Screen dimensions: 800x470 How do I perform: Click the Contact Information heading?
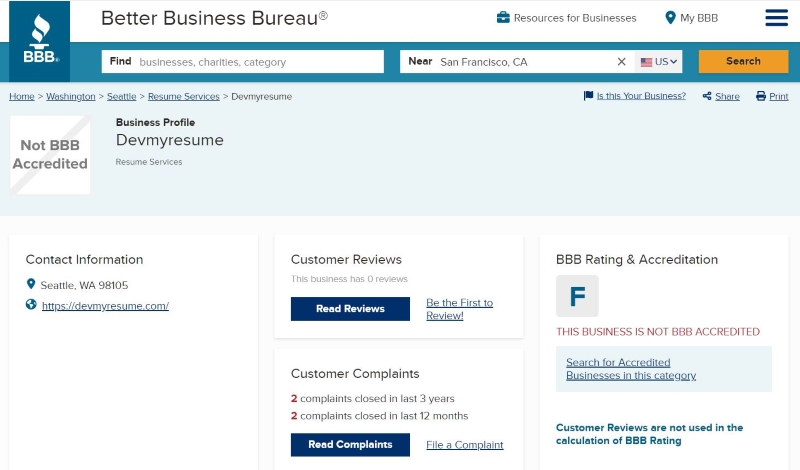click(x=84, y=259)
